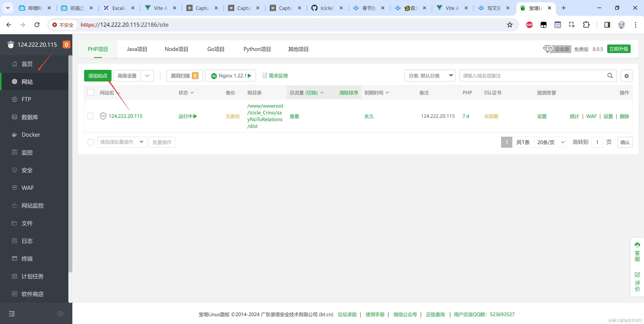
Task: Click the 添加站点 add site button
Action: pyautogui.click(x=98, y=75)
